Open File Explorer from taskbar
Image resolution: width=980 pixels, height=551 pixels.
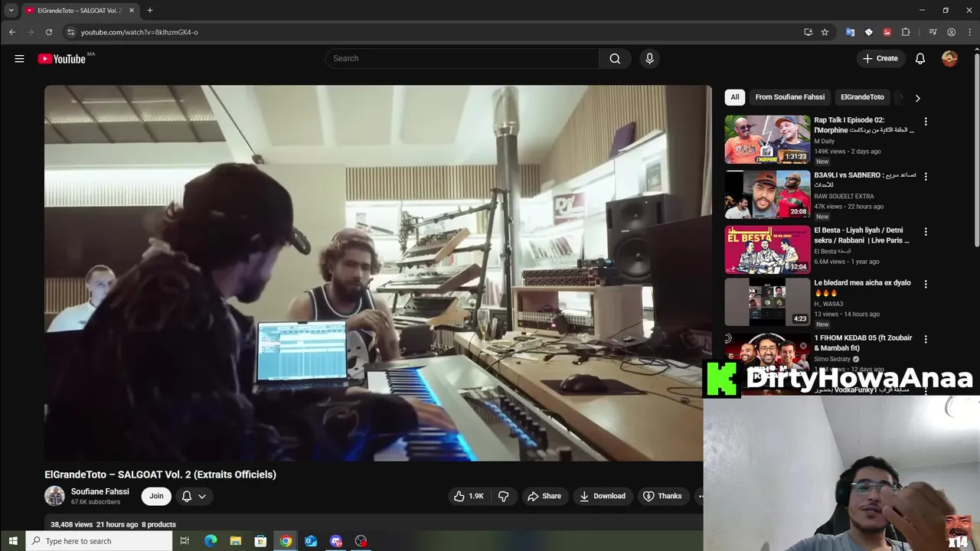click(x=236, y=541)
